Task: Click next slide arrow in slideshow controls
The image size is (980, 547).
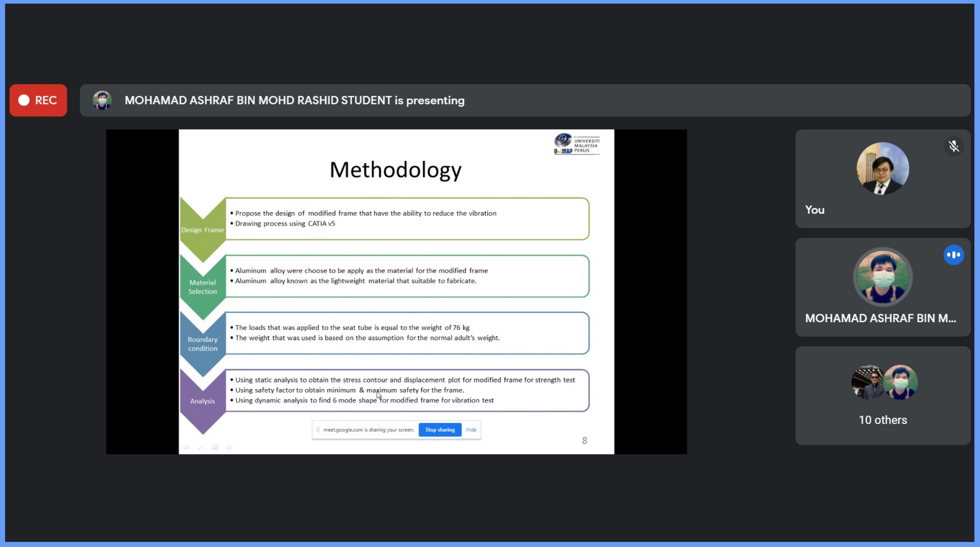Action: 229,447
